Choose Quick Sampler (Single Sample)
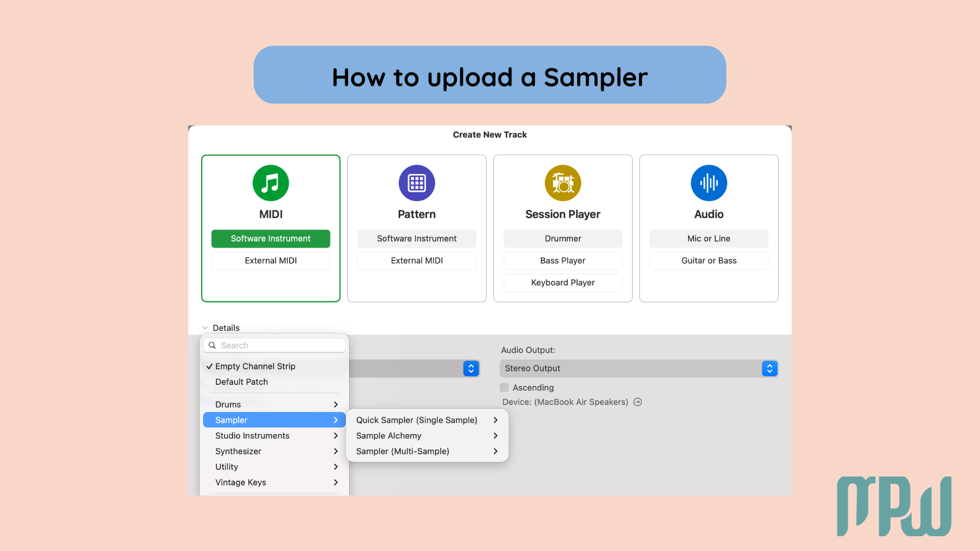Screen dimensions: 980x551 point(416,420)
